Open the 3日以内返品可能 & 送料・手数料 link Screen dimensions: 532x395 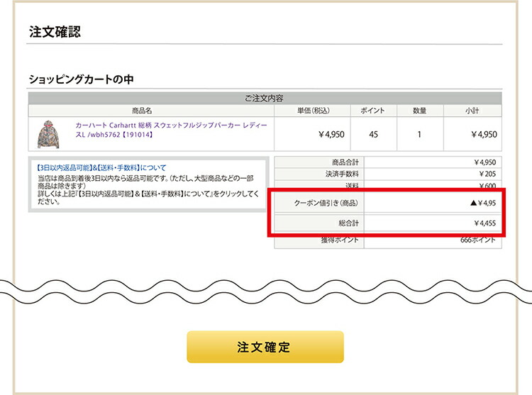click(101, 167)
